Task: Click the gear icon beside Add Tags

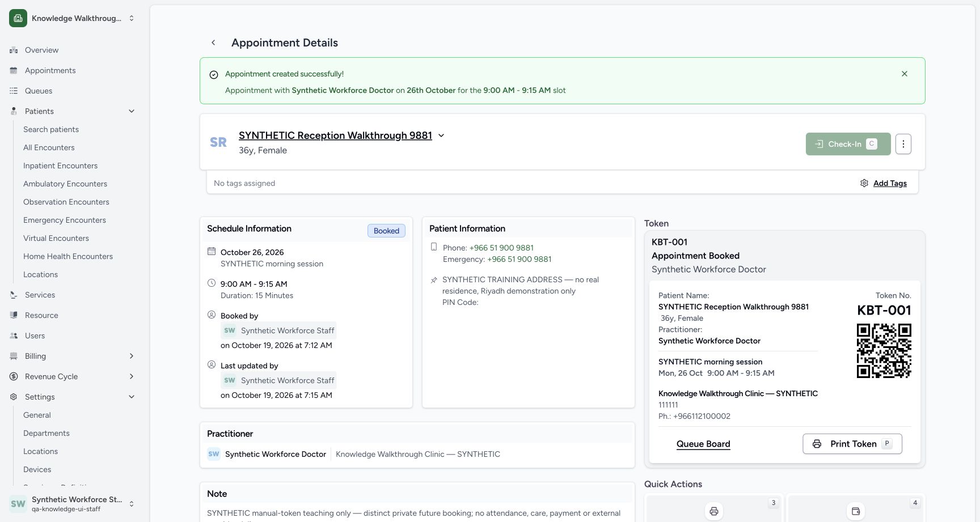Action: pyautogui.click(x=864, y=183)
